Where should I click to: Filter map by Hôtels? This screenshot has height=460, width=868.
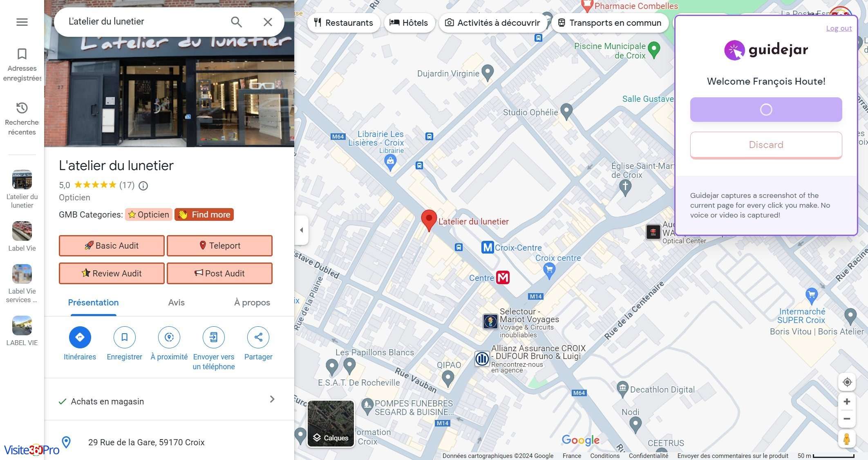(409, 23)
